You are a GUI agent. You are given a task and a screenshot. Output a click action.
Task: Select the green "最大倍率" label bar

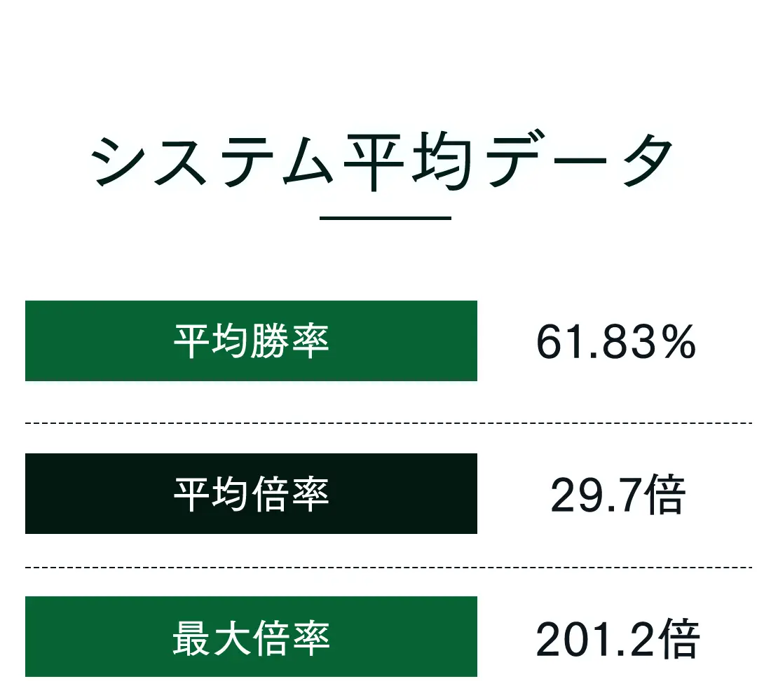pos(251,637)
